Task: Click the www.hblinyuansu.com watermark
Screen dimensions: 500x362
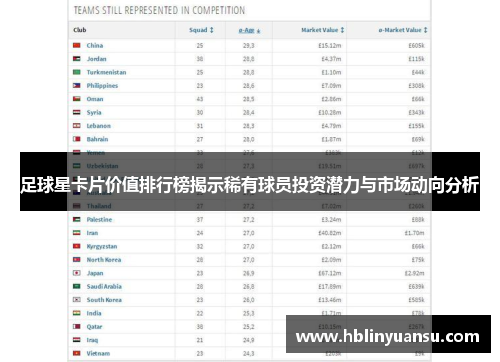Action: point(388,336)
